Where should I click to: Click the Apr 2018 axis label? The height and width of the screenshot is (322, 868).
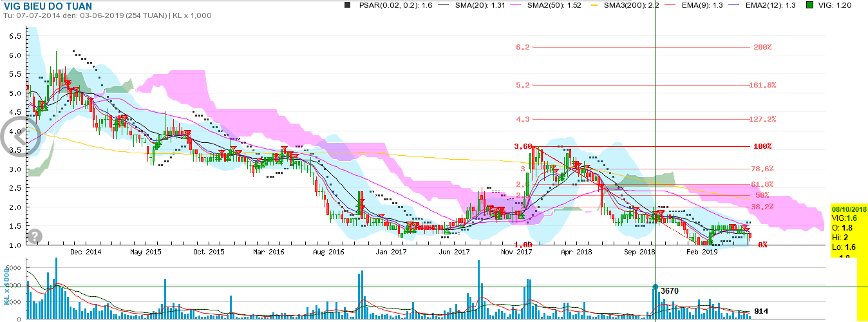point(576,252)
